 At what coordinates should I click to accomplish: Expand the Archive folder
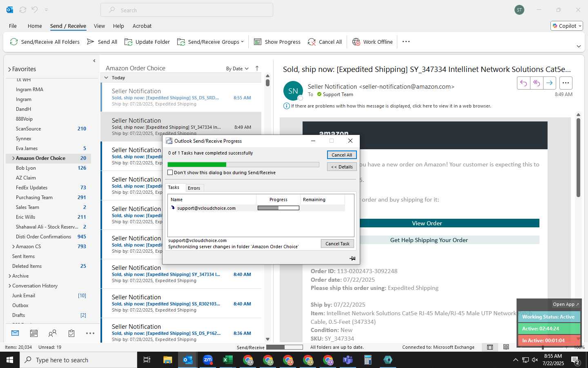10,276
